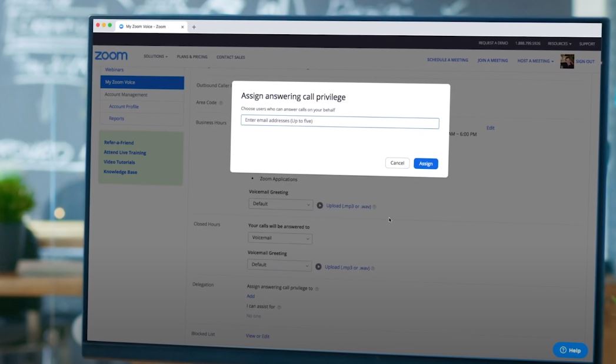Open the user profile picture

pos(567,62)
